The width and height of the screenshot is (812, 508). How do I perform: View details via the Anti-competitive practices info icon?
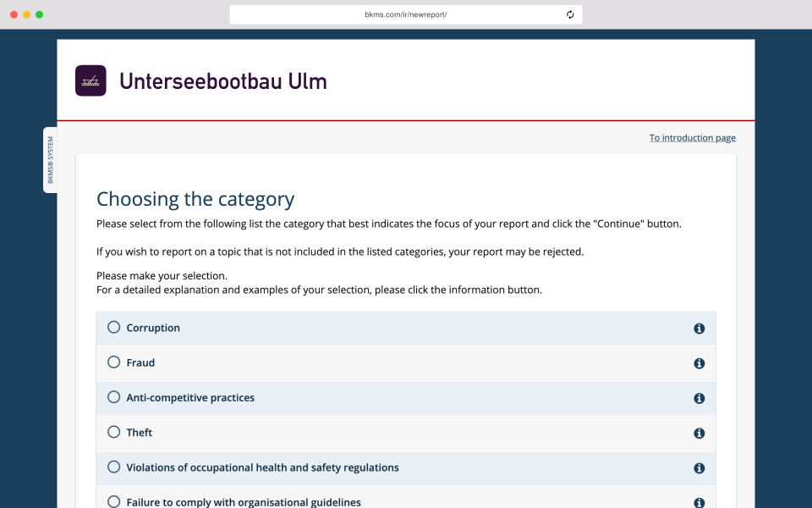click(x=699, y=398)
